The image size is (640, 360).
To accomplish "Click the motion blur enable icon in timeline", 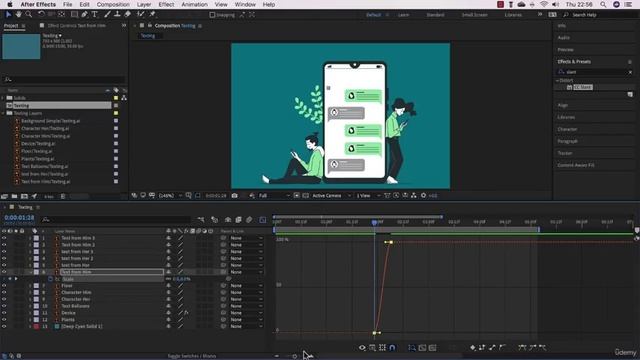I will coord(249,220).
